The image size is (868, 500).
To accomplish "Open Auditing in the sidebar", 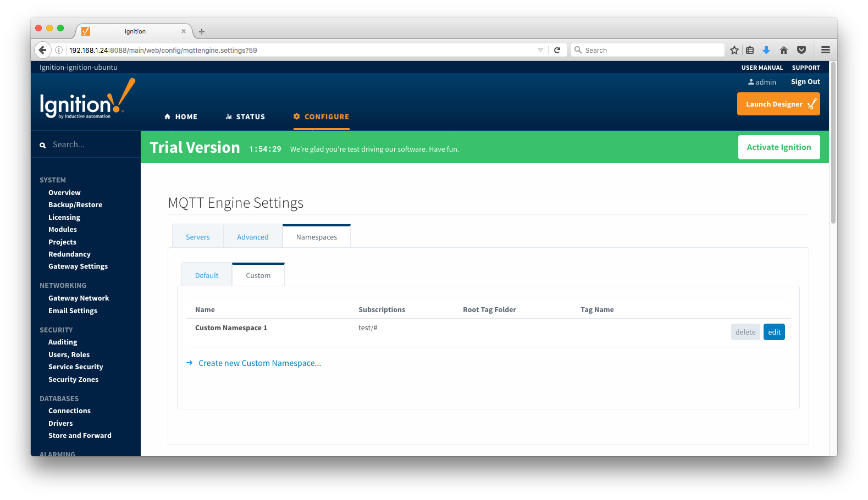I will pyautogui.click(x=63, y=342).
